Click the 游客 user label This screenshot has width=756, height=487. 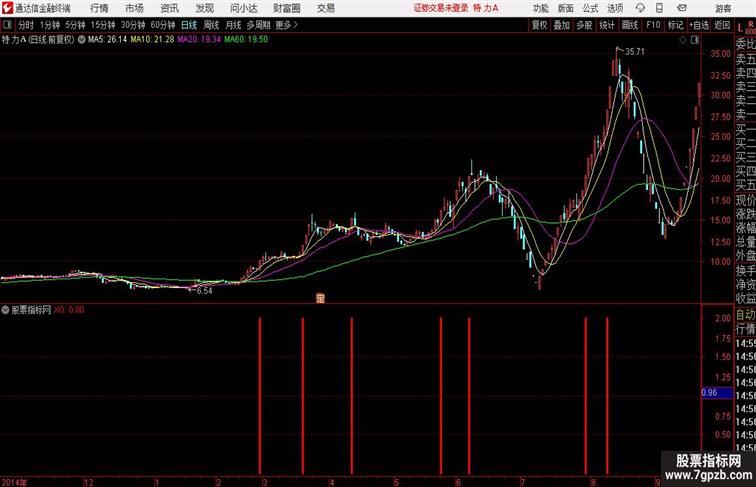[723, 8]
